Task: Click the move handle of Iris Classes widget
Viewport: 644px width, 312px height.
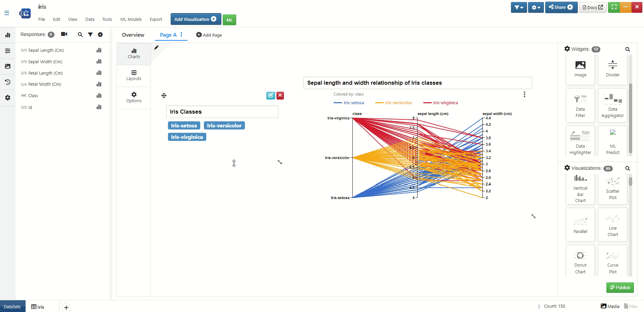Action: [x=164, y=95]
